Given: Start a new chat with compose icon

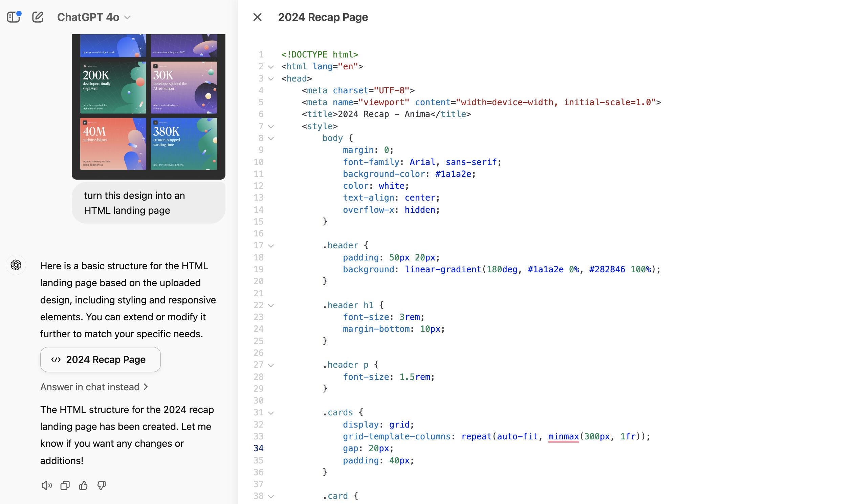Looking at the screenshot, I should click(x=38, y=17).
